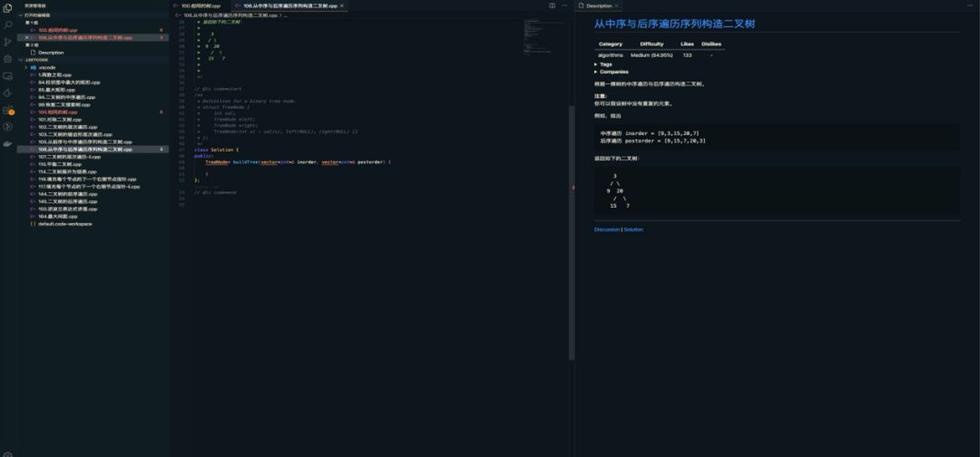This screenshot has height=457, width=980.
Task: Click the problem title heading link
Action: (x=674, y=24)
